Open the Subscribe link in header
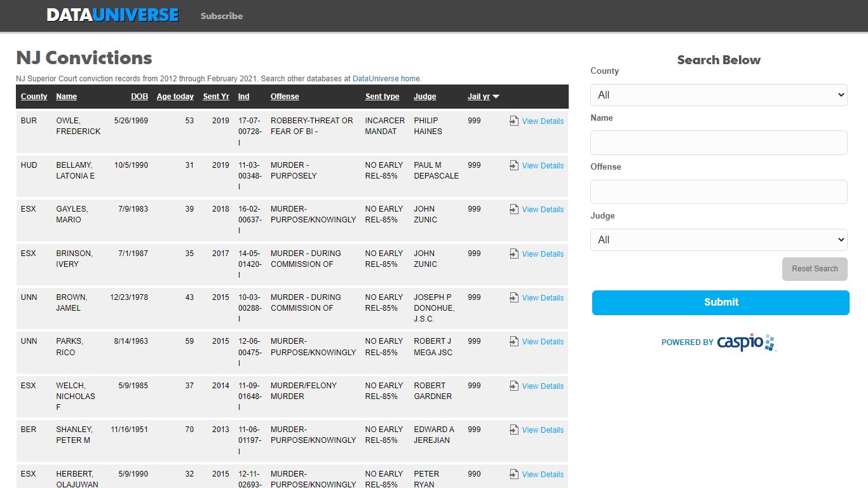 click(222, 16)
